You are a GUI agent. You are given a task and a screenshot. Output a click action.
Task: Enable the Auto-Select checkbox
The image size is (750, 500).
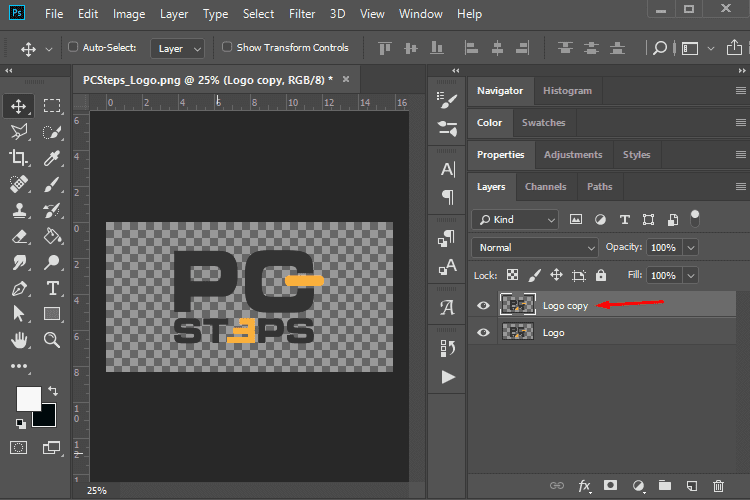(73, 47)
